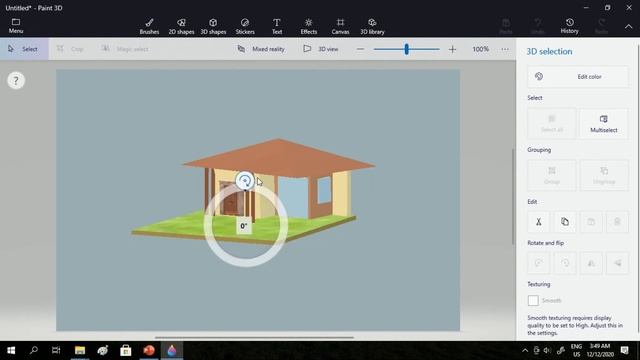Click the Crop tool
Viewport: 640px width, 360px height.
coord(70,49)
